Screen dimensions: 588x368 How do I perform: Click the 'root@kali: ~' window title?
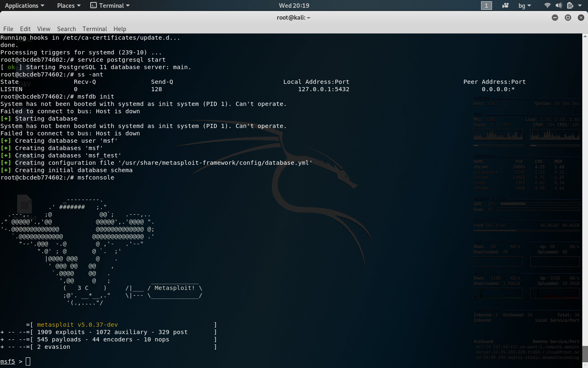pyautogui.click(x=294, y=18)
